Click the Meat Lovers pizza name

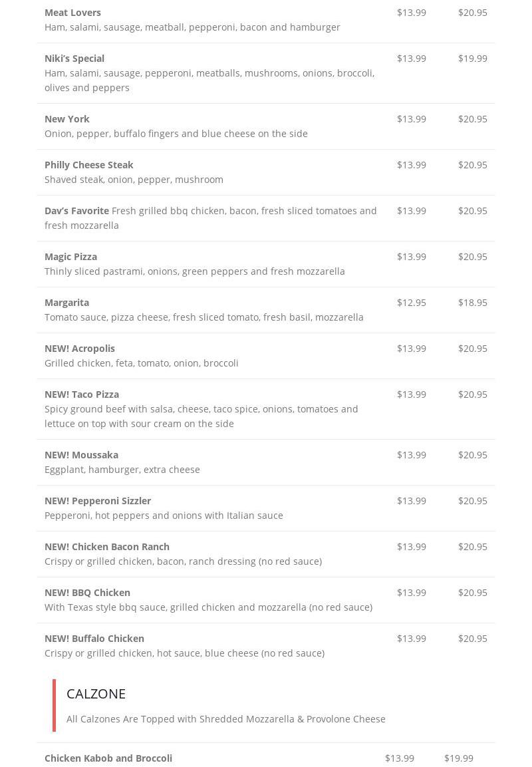tap(72, 13)
